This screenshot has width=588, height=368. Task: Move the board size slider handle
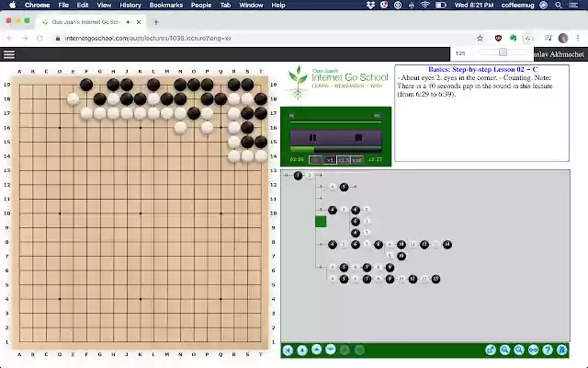tap(503, 52)
